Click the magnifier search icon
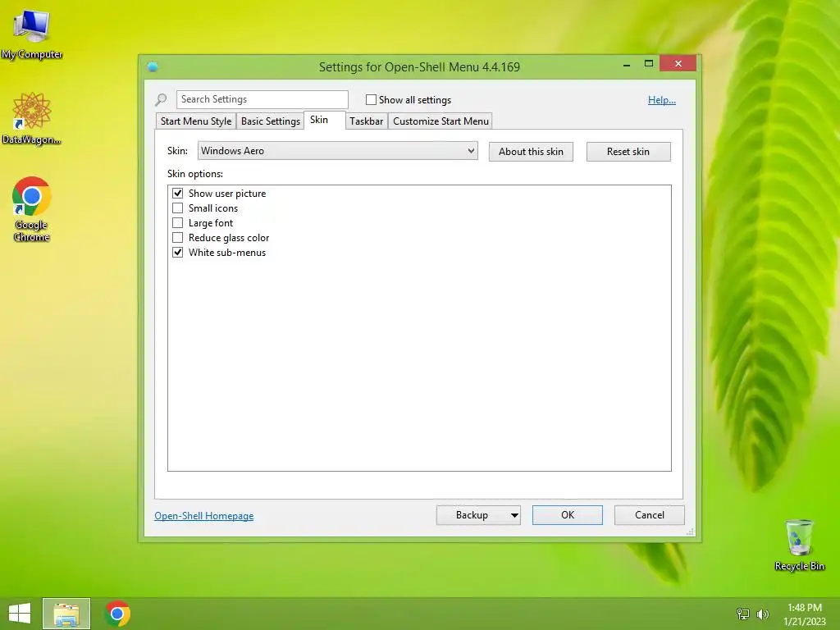The image size is (840, 630). click(161, 99)
